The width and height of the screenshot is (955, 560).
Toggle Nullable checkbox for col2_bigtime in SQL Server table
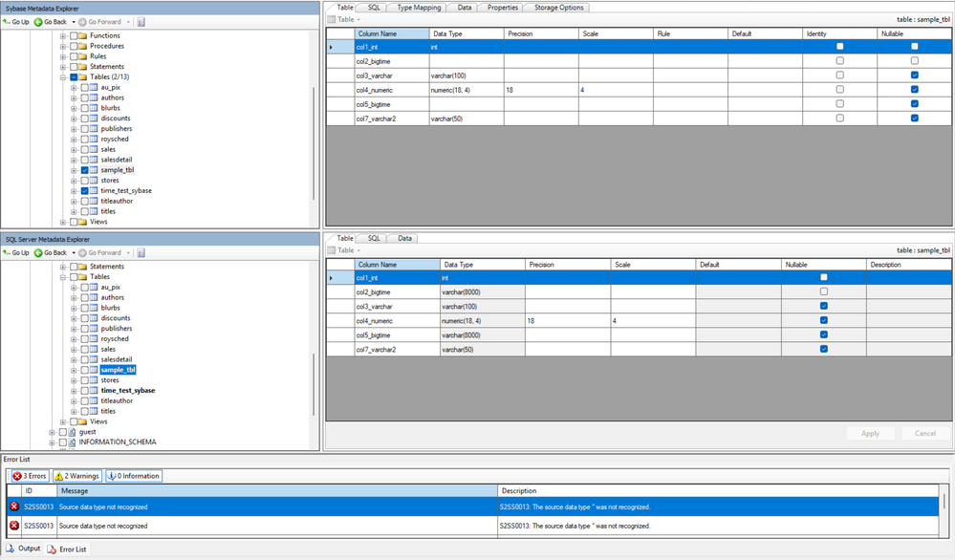(x=824, y=291)
